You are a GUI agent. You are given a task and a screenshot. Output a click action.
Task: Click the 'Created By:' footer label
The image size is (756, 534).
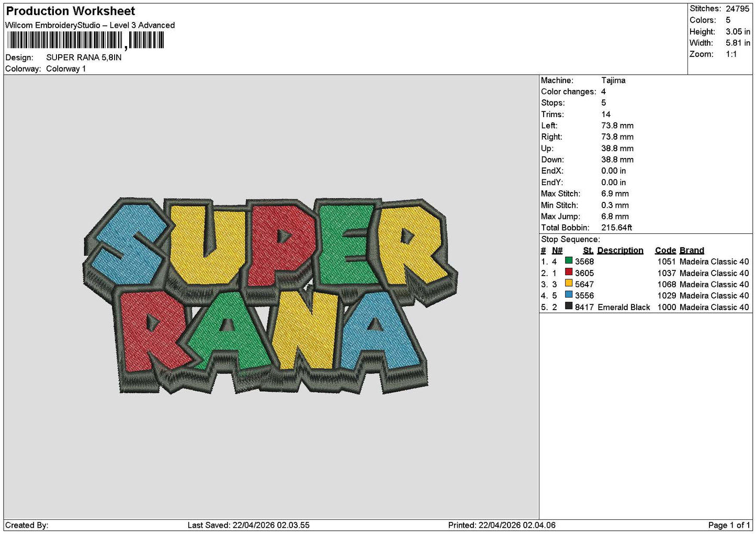tap(27, 525)
